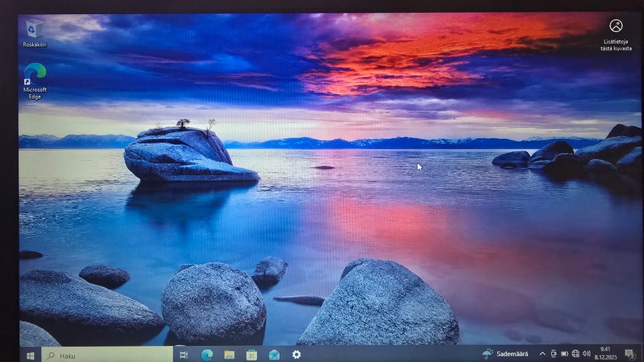Open network settings globe icon
The image size is (644, 362).
tap(576, 353)
